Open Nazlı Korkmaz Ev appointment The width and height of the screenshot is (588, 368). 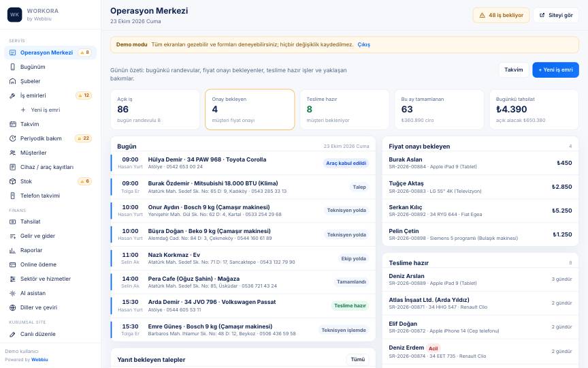[243, 258]
